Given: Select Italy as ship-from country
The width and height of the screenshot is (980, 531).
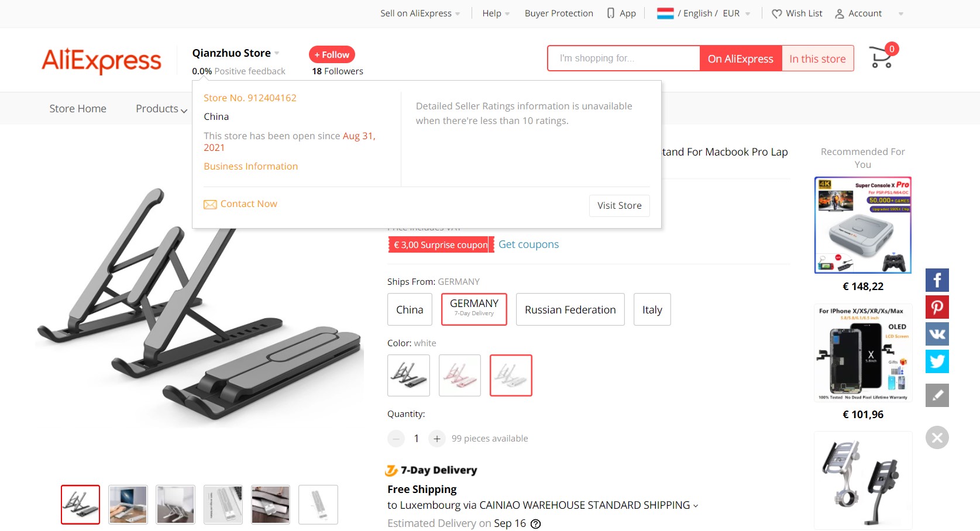Looking at the screenshot, I should [x=652, y=309].
